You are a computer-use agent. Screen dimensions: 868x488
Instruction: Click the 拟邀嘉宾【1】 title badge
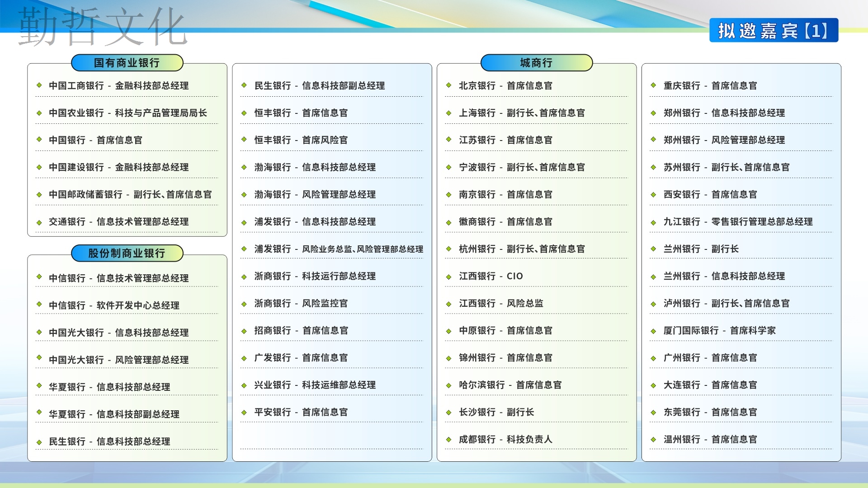(774, 30)
